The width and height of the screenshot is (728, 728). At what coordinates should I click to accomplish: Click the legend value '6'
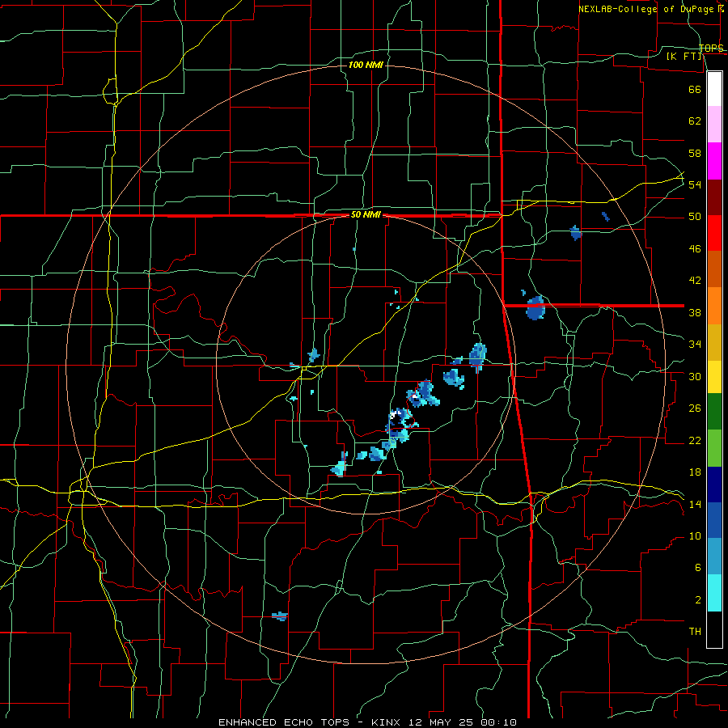click(697, 568)
